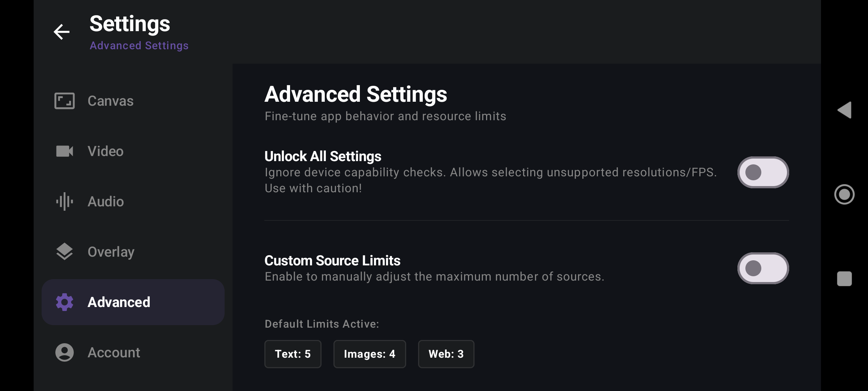Click the Audio waveform icon
The height and width of the screenshot is (391, 868).
pos(64,201)
